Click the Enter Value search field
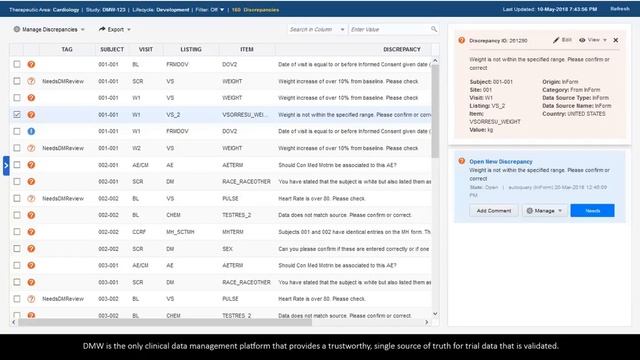Screen dimensions: 640x360 (x=390, y=29)
